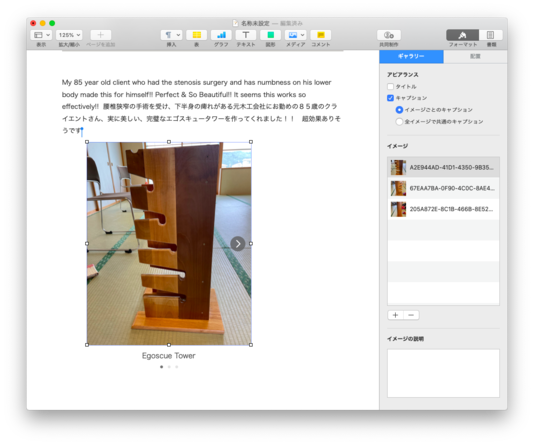Click the green fullscreen window button
Screen dimensions: 534x445
52,23
